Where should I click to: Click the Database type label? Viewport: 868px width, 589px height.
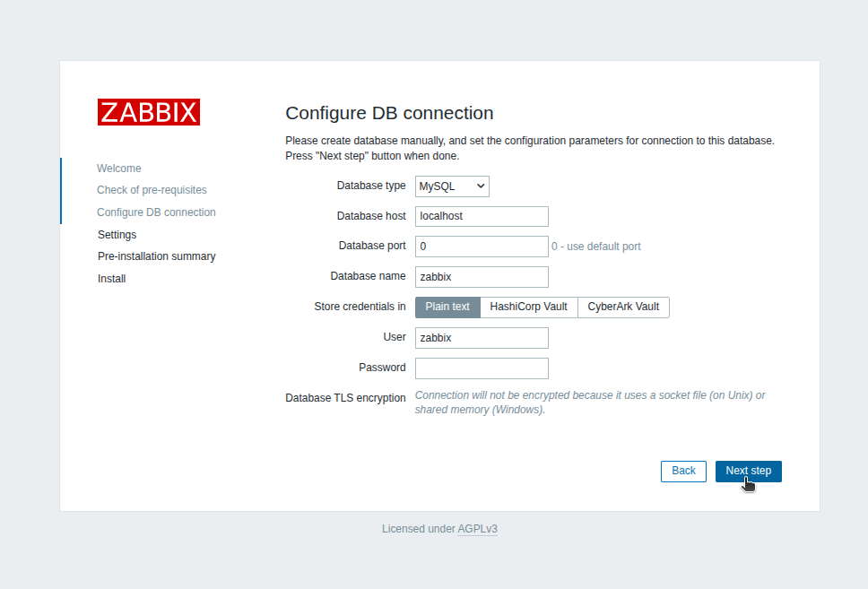371,186
